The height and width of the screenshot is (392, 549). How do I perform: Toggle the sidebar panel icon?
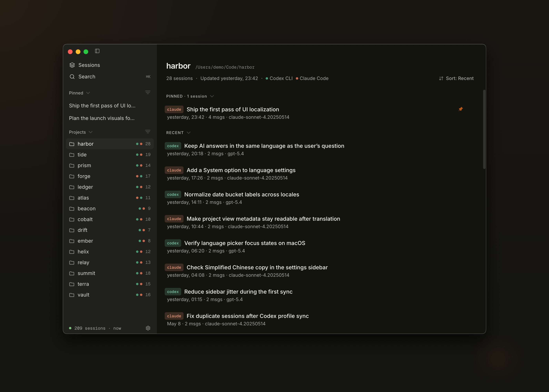(97, 51)
